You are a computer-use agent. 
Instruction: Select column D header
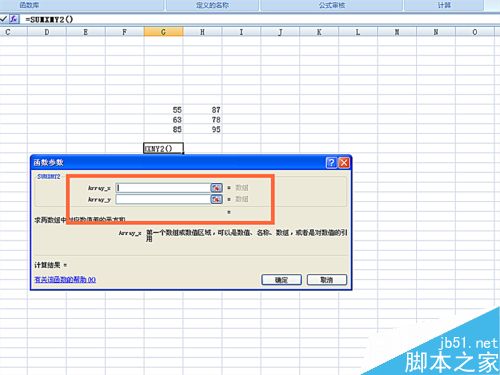click(x=47, y=32)
